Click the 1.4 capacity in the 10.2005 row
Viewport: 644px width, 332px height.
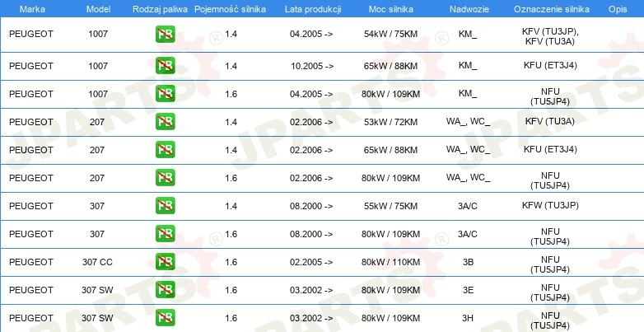pyautogui.click(x=231, y=66)
